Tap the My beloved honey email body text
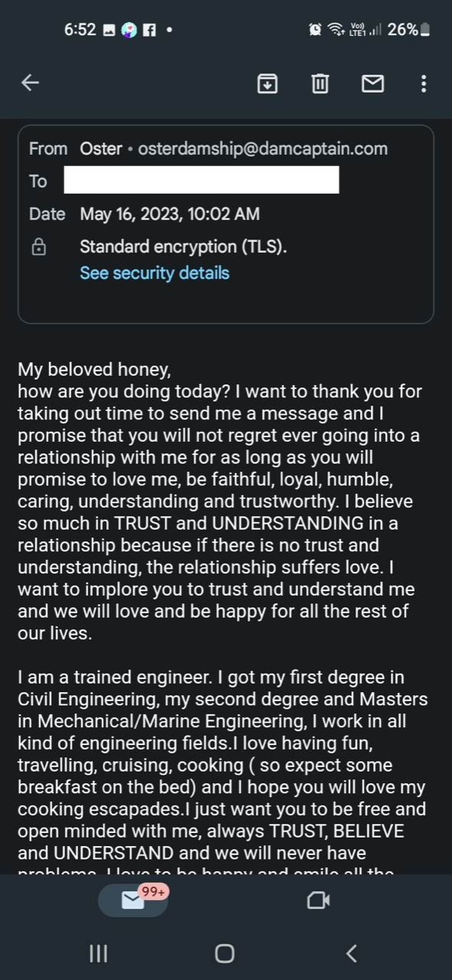452x980 pixels. click(94, 370)
